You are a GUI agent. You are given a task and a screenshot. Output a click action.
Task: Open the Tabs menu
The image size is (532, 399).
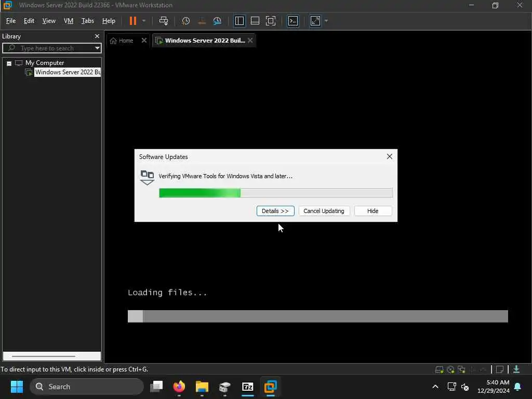pos(87,21)
